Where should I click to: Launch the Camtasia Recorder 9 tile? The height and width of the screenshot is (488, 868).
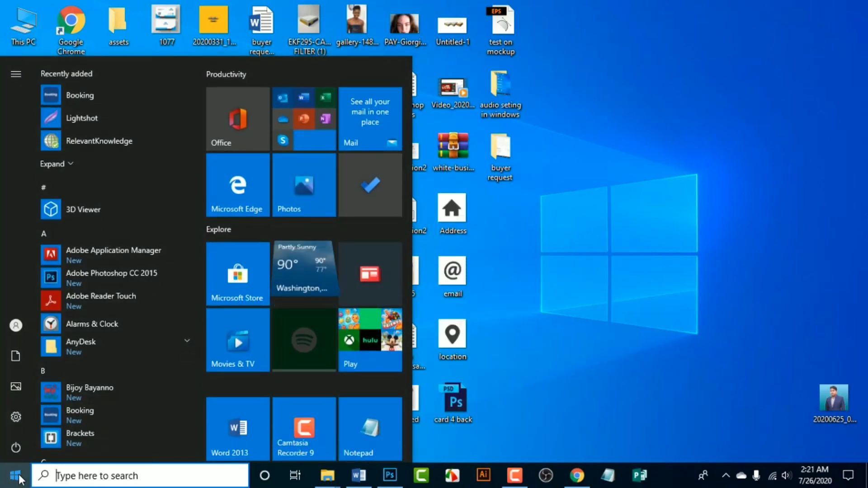[304, 429]
